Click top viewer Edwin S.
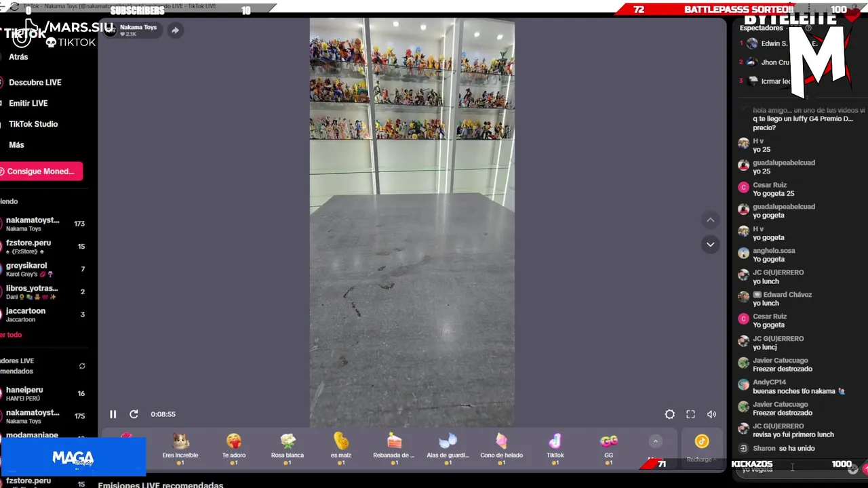Screen dimensions: 868x488 click(774, 43)
